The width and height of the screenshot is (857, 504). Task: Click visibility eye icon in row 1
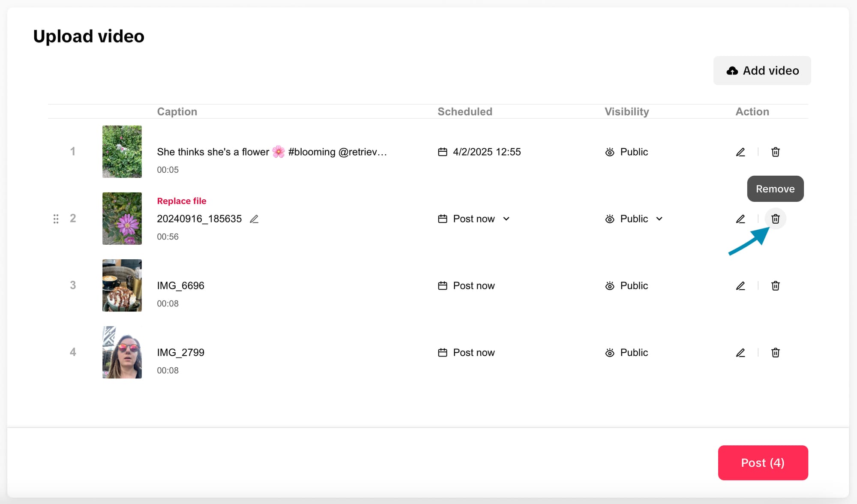pyautogui.click(x=610, y=152)
